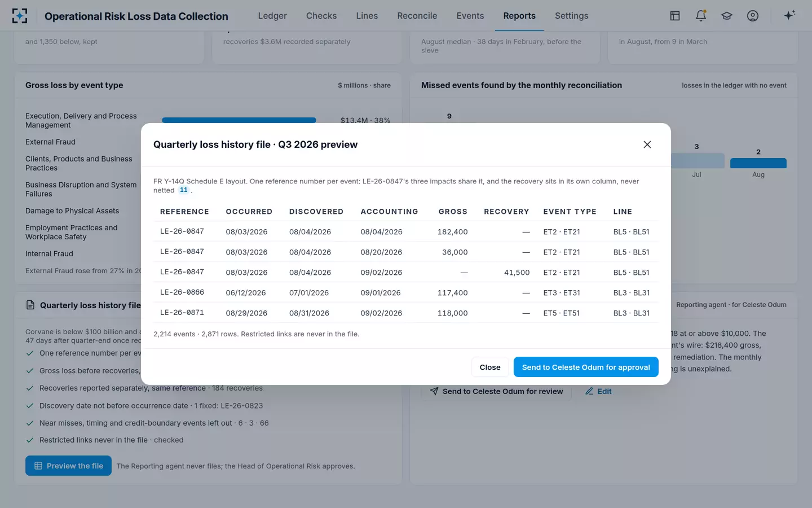The image size is (812, 508).
Task: Click the RECOVERY column header
Action: point(506,212)
